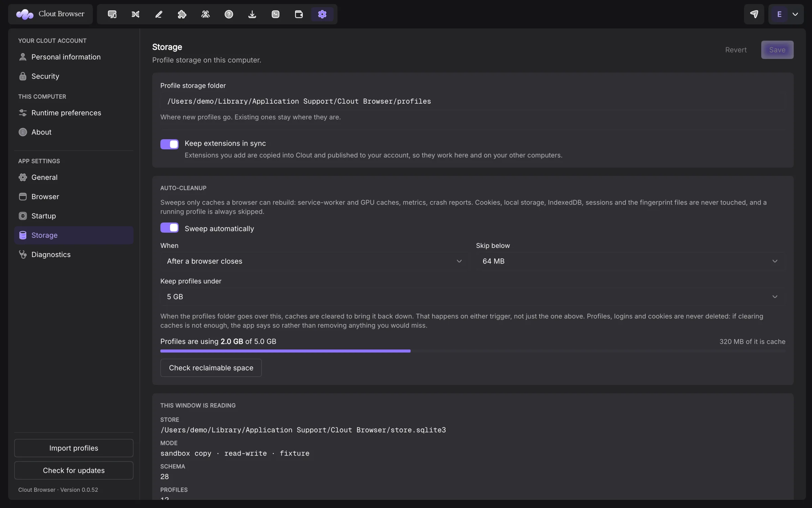
Task: Toggle Sweep automatically switch
Action: (x=170, y=228)
